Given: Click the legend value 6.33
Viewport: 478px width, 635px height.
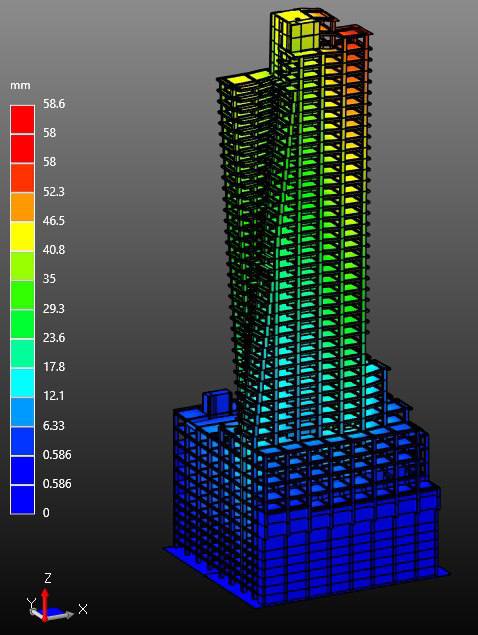Looking at the screenshot, I should [x=53, y=425].
